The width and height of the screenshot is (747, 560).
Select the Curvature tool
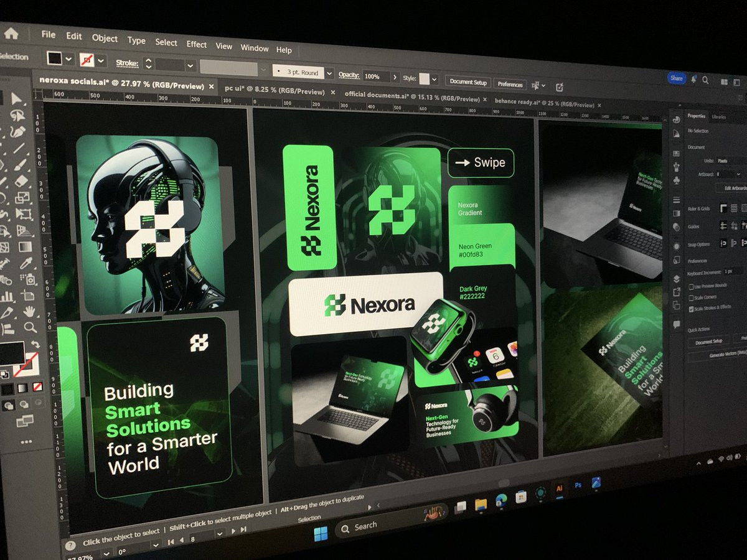tap(17, 132)
